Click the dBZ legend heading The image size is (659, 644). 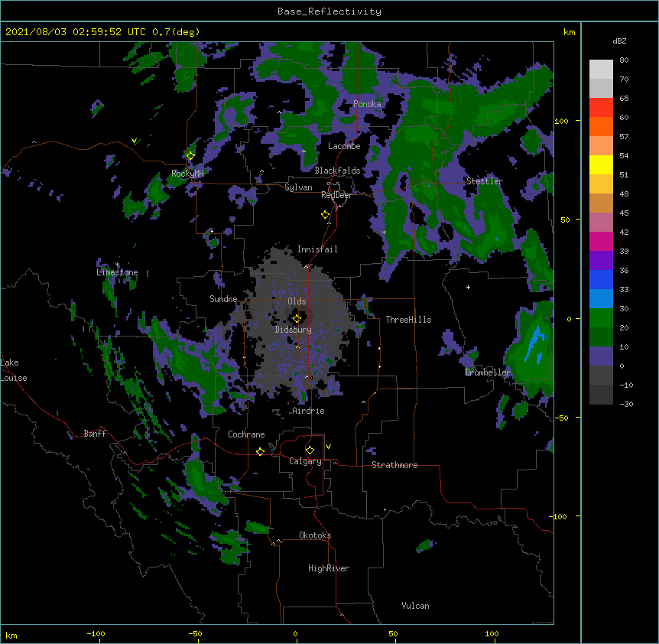click(x=619, y=41)
